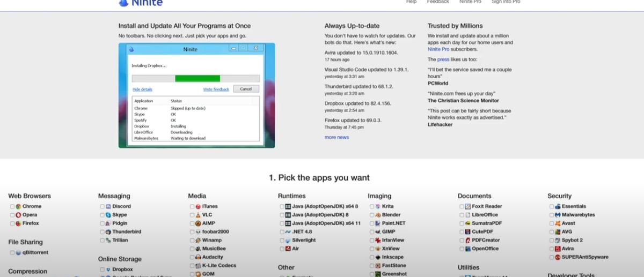
Task: Click the SumatraPDF icon
Action: pyautogui.click(x=468, y=223)
